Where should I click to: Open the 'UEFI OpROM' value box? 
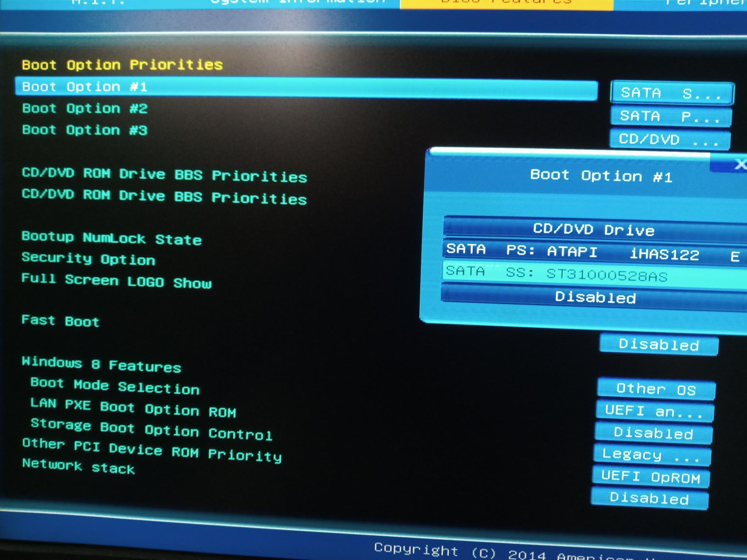click(x=651, y=477)
